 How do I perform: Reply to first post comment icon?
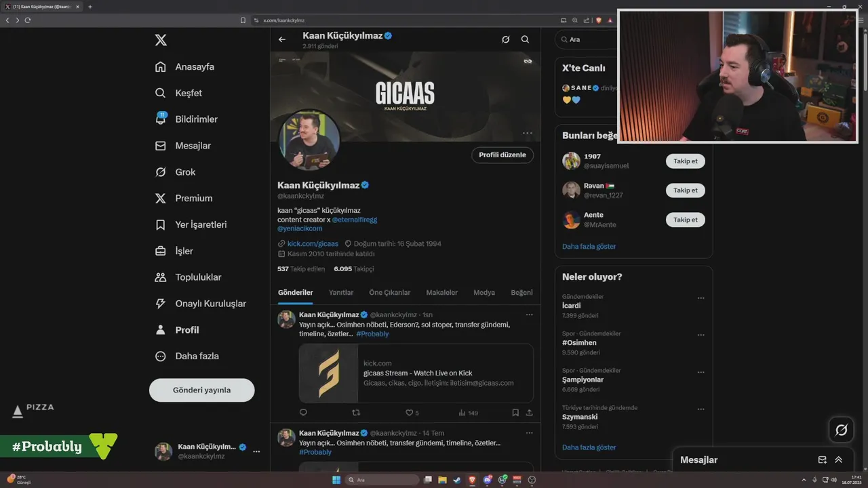click(303, 412)
